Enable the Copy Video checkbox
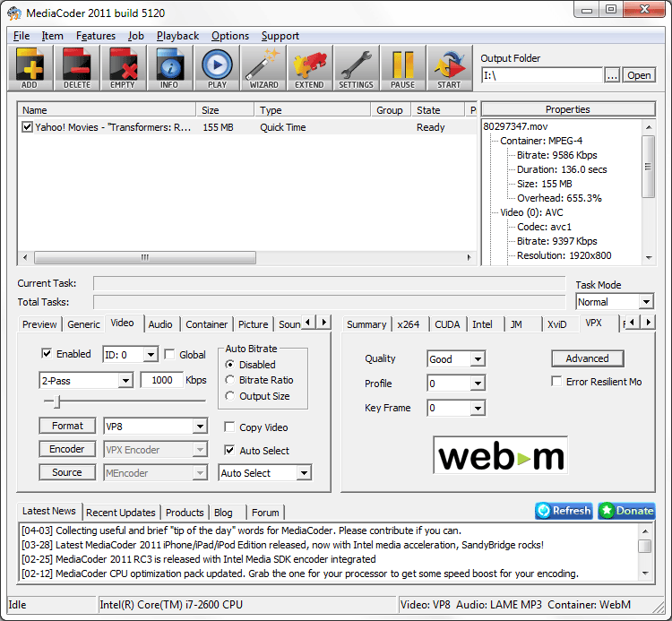The image size is (672, 621). click(x=230, y=427)
